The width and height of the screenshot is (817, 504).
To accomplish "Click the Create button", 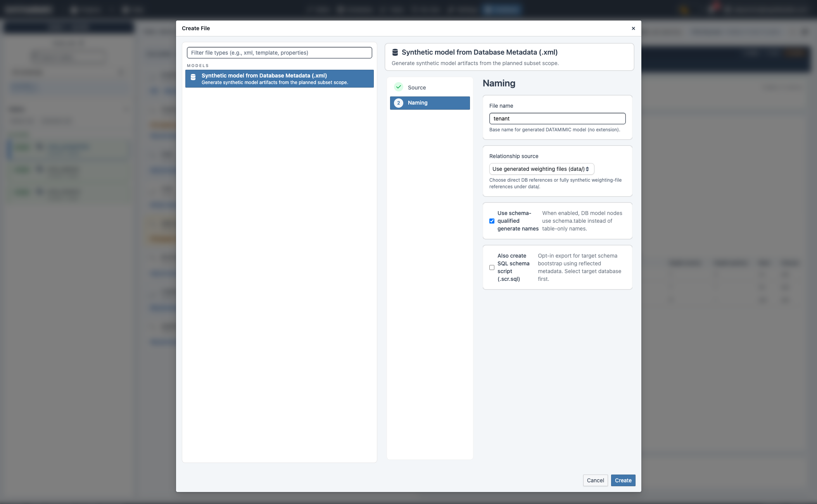I will tap(623, 480).
